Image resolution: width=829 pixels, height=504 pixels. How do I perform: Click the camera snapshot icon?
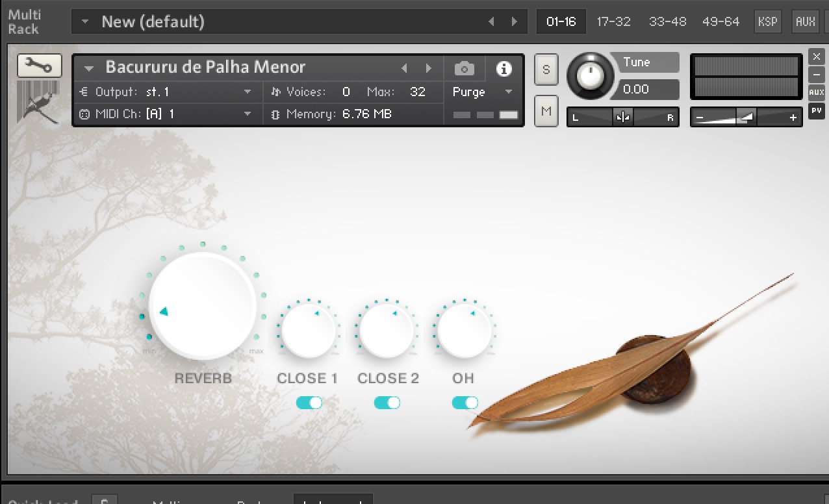pos(464,68)
